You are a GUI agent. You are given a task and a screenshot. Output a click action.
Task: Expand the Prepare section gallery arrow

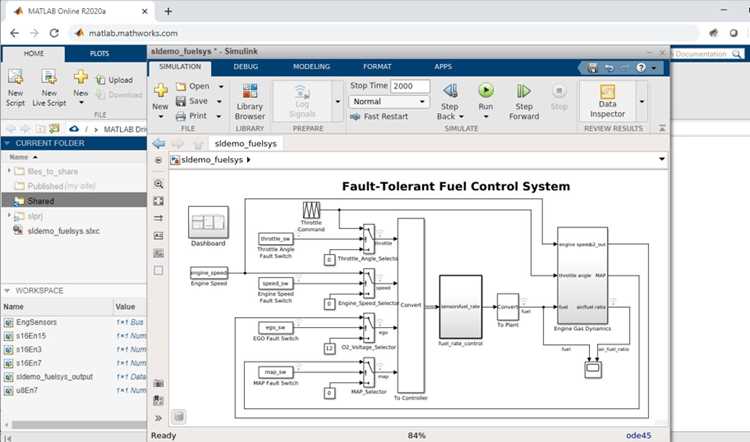(x=338, y=101)
